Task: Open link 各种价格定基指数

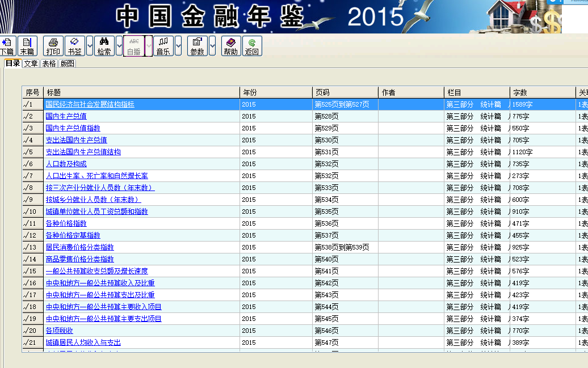Action: coord(73,235)
